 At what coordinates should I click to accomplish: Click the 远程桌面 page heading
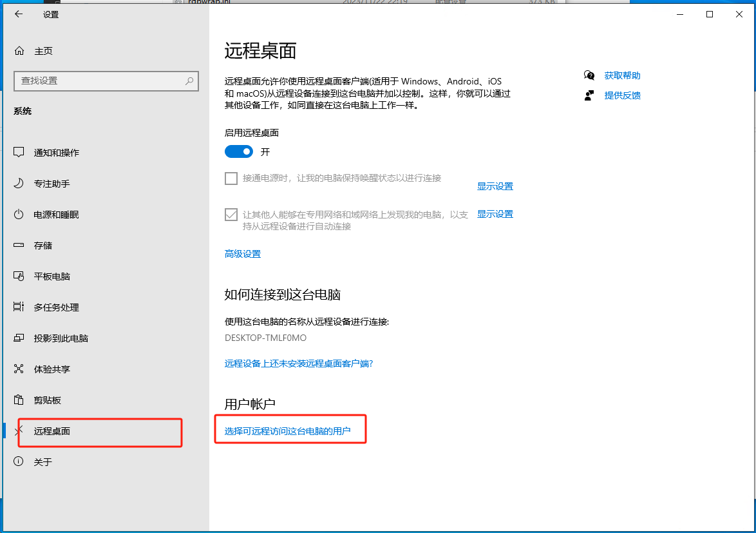click(260, 51)
